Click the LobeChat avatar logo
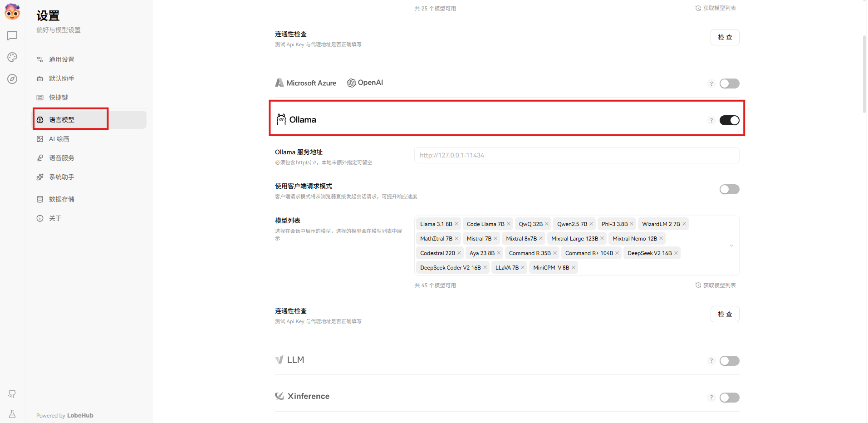 (x=12, y=12)
